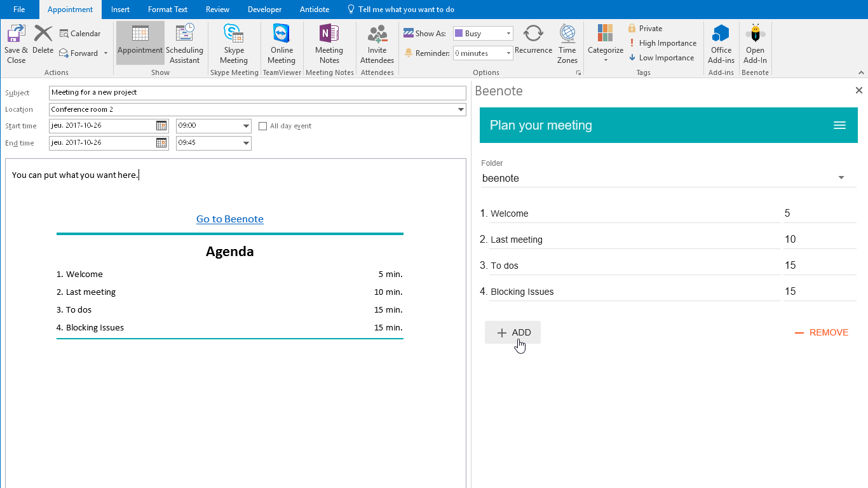Switch to the Insert tab
Screen dimensions: 868x488
120,10
